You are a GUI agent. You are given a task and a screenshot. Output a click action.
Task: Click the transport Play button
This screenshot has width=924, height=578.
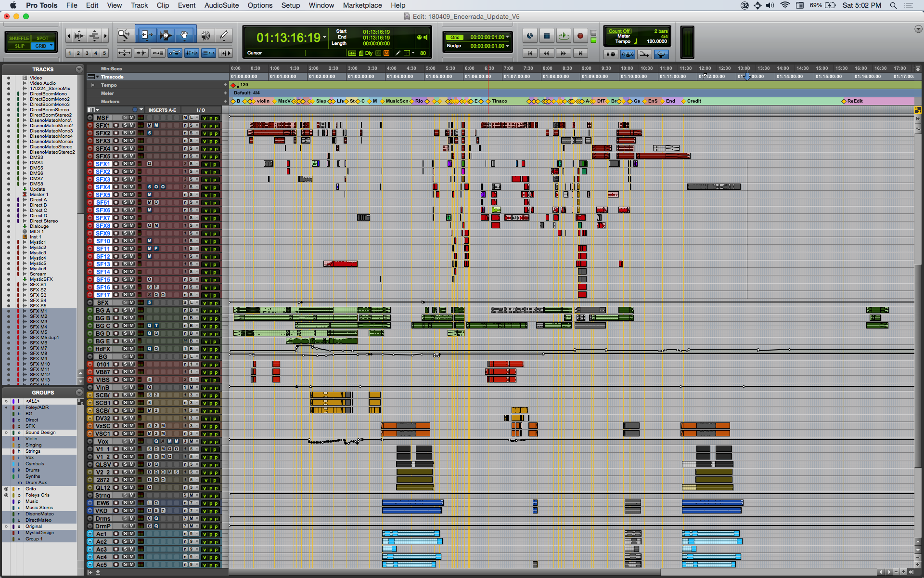pos(564,36)
